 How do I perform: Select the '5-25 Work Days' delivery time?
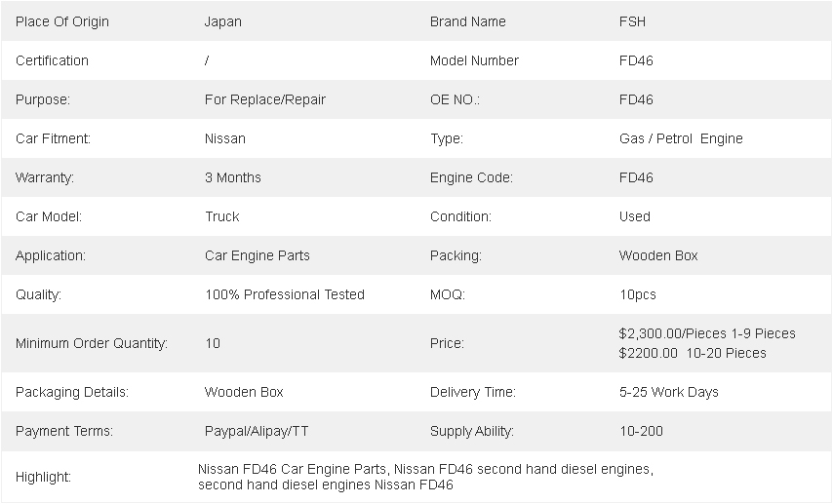668,392
